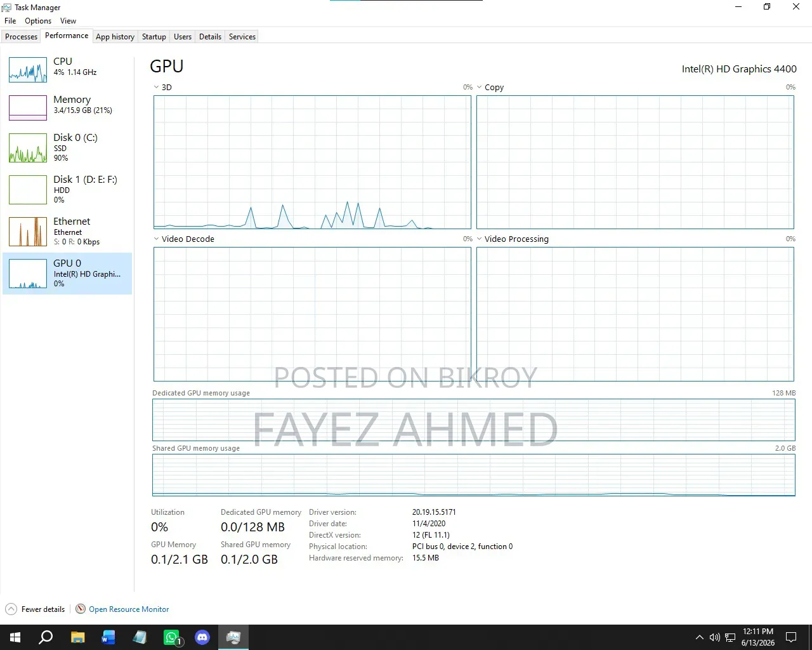Viewport: 812px width, 650px height.
Task: Click the Windows Start button
Action: [15, 637]
